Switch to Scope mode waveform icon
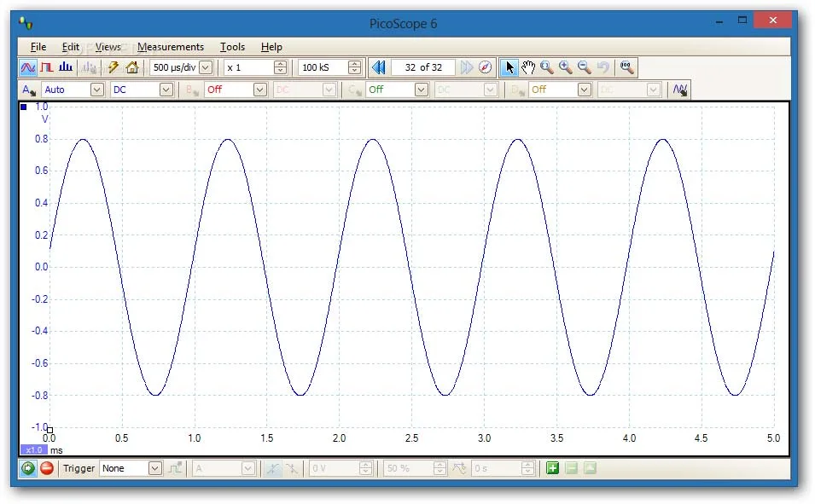The height and width of the screenshot is (504, 815). pyautogui.click(x=28, y=67)
